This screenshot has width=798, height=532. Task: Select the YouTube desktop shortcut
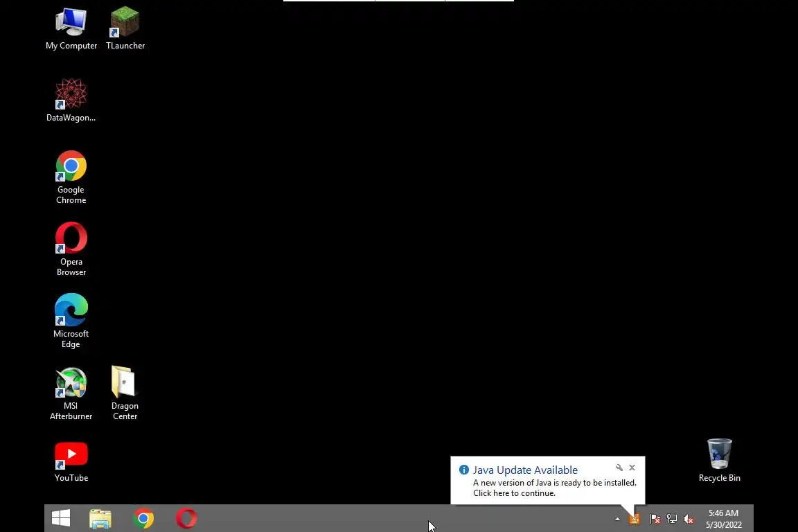(71, 462)
